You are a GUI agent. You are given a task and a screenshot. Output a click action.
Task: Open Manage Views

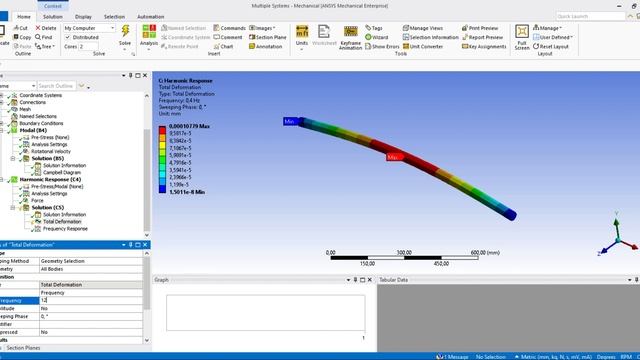pos(423,28)
